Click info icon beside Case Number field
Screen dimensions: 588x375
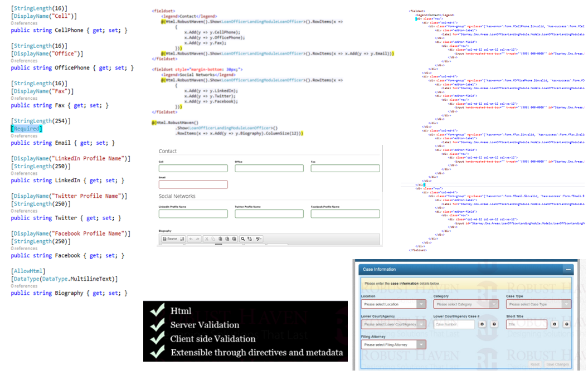pyautogui.click(x=482, y=324)
